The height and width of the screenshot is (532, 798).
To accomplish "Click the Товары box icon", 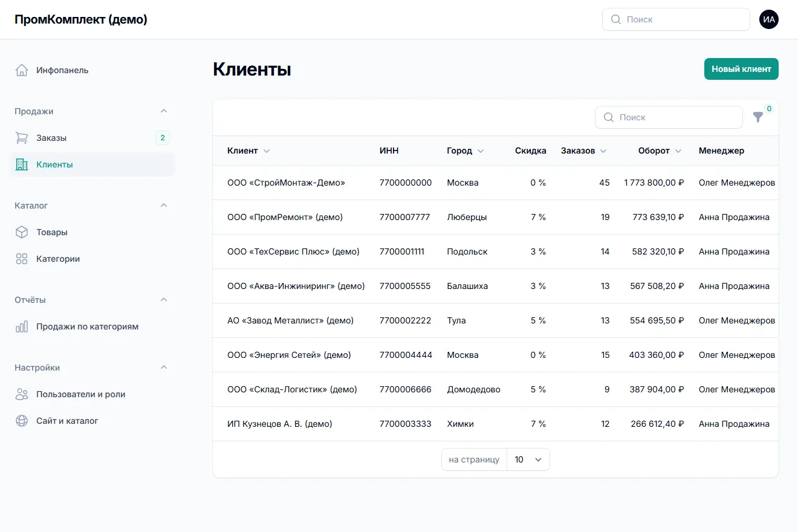I will [22, 232].
